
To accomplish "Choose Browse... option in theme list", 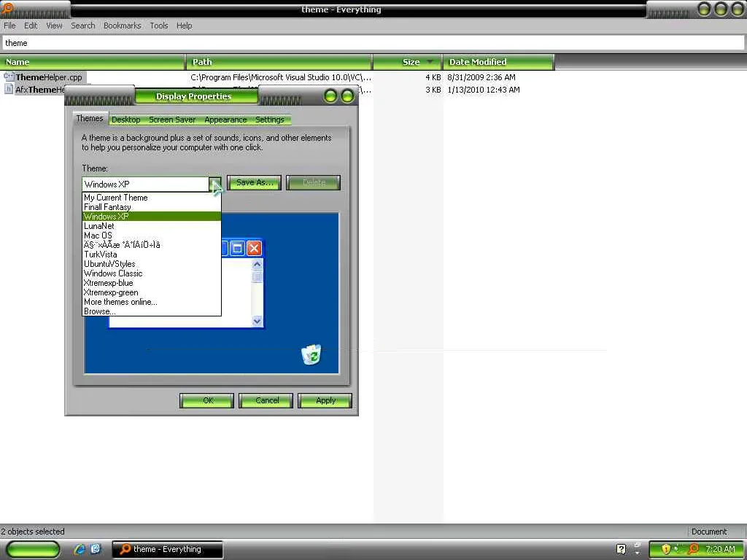I will point(152,311).
